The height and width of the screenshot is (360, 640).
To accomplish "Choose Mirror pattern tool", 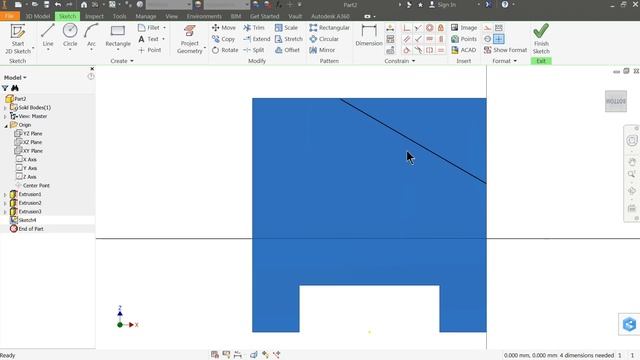I will (x=322, y=50).
